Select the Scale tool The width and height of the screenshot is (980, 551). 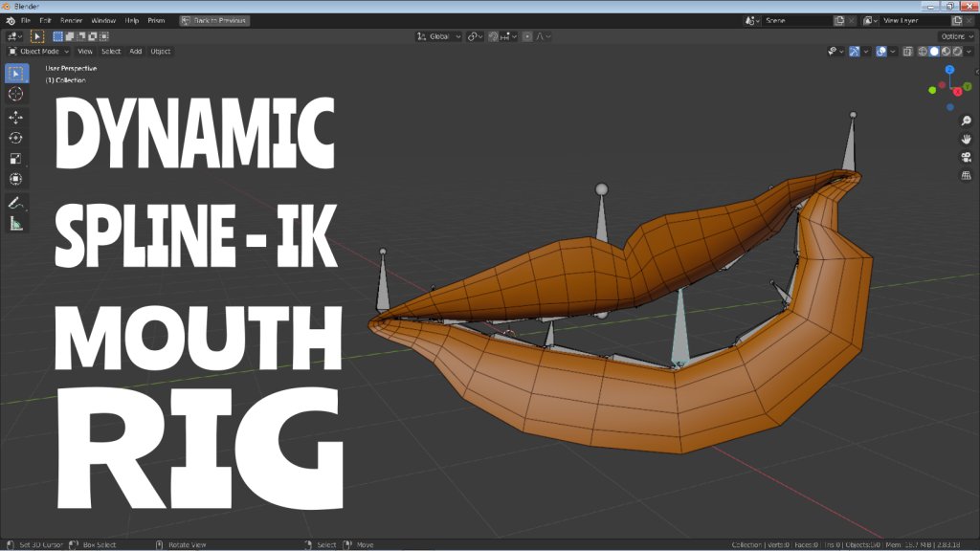14,157
